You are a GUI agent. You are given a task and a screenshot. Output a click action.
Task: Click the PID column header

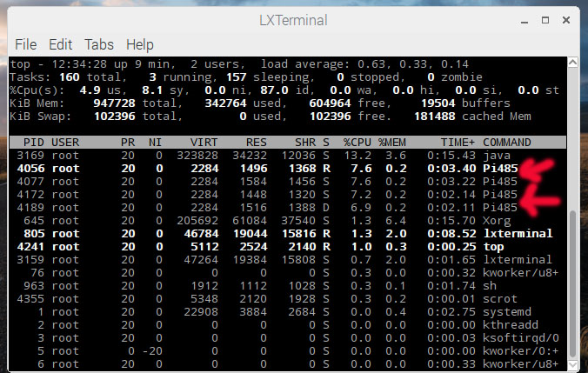coord(34,143)
